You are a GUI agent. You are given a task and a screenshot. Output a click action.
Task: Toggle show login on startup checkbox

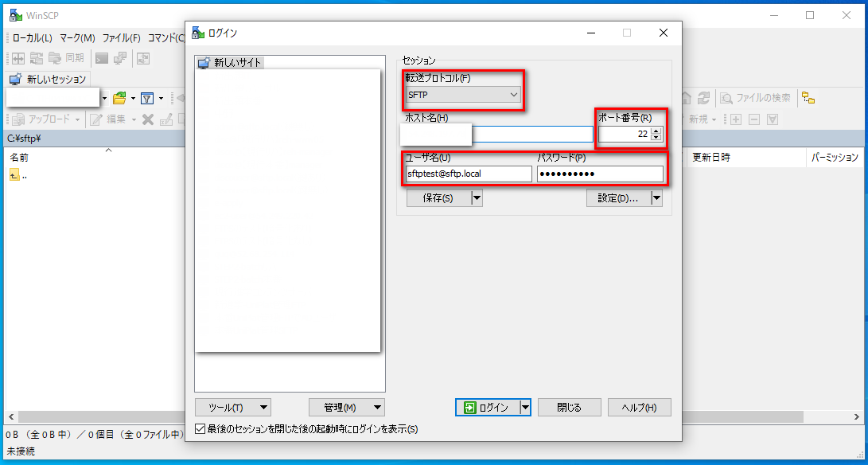tap(200, 429)
